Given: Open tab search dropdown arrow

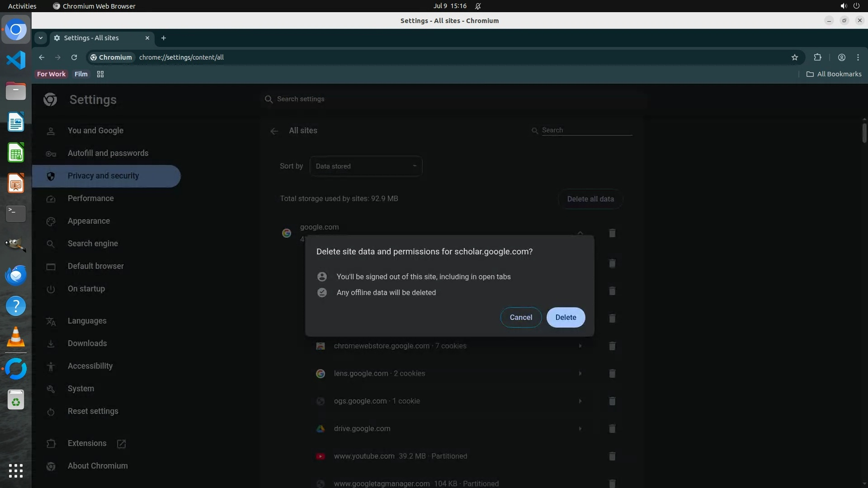Looking at the screenshot, I should 41,38.
